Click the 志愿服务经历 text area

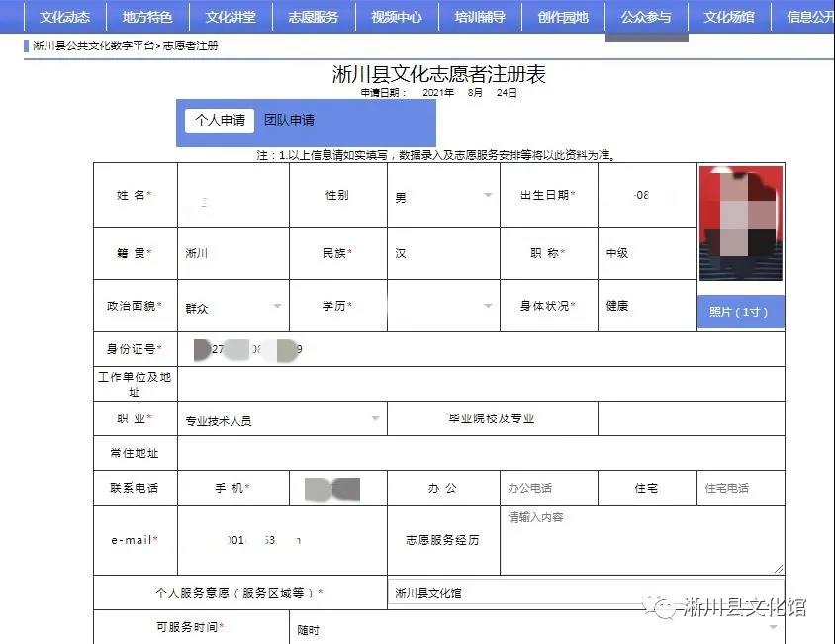click(642, 540)
